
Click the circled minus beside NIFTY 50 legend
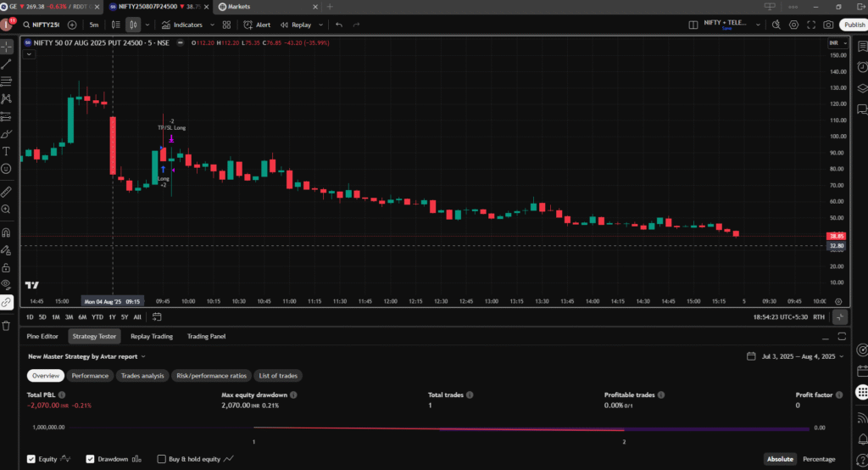click(180, 42)
